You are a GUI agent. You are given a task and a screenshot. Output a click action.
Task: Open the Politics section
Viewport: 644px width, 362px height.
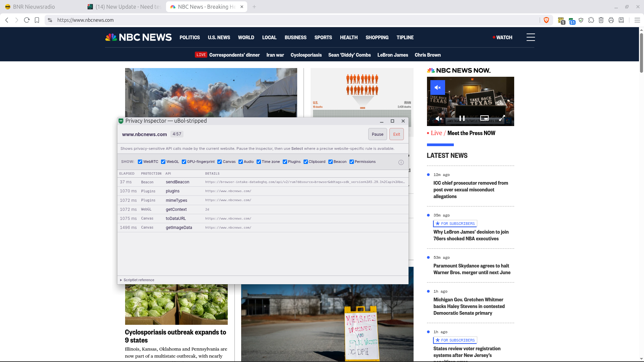[190, 38]
